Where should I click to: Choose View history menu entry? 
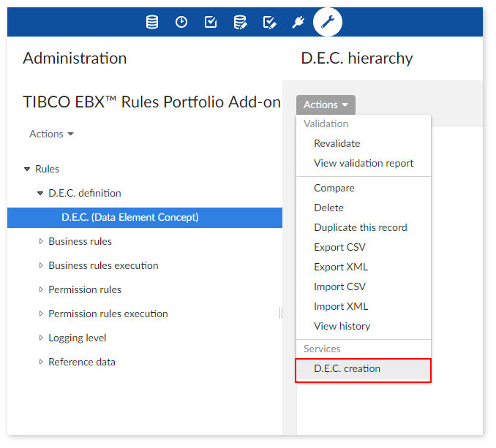point(364,327)
